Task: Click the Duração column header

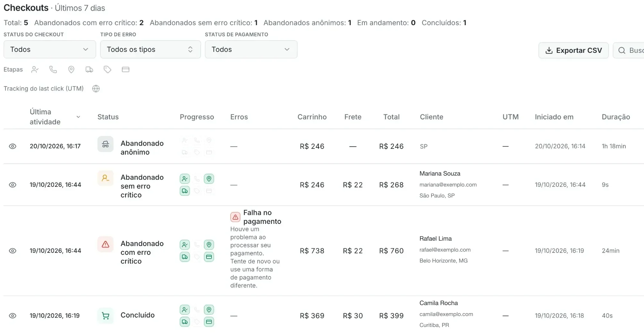Action: pyautogui.click(x=616, y=117)
